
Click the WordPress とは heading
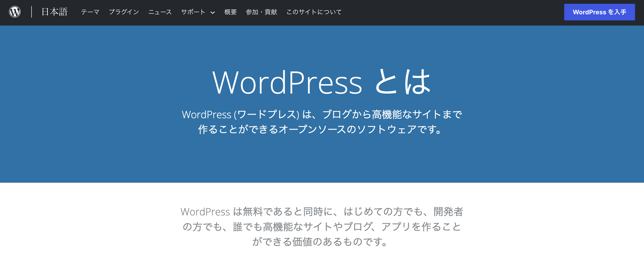[322, 82]
